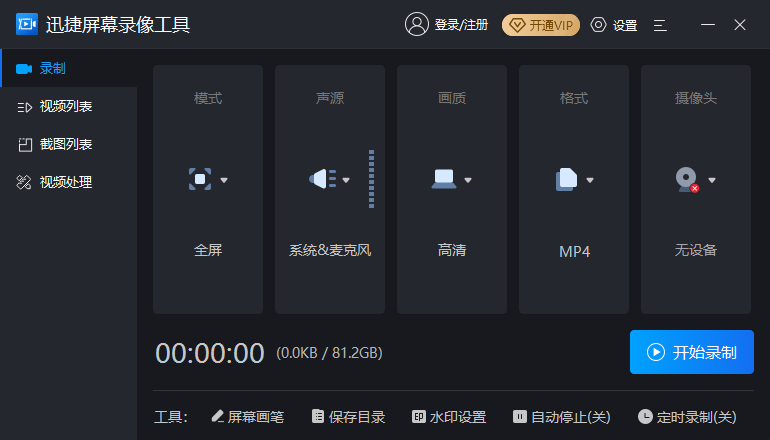
Task: Expand the 声源 dropdown arrow
Action: coord(346,180)
